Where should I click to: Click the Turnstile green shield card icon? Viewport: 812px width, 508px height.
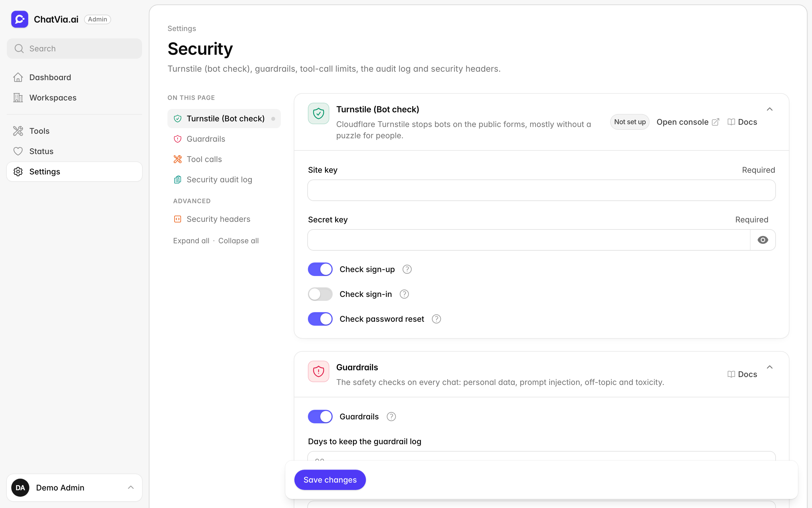tap(318, 113)
